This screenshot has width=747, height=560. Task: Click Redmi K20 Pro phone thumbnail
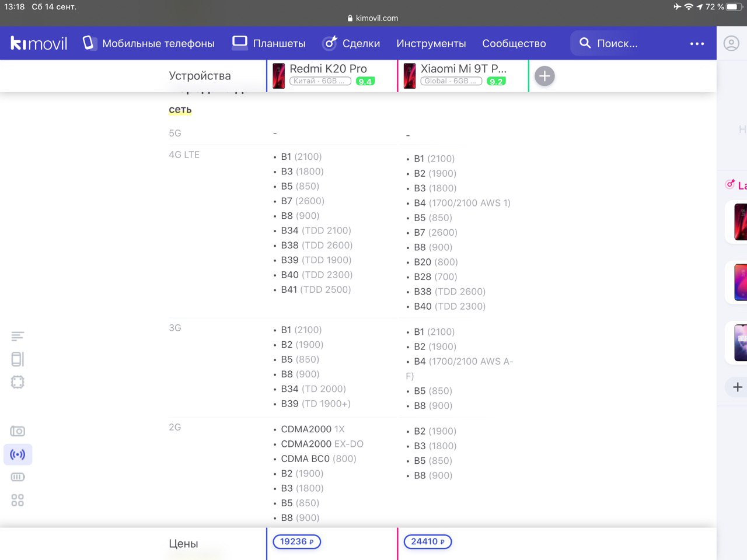279,76
